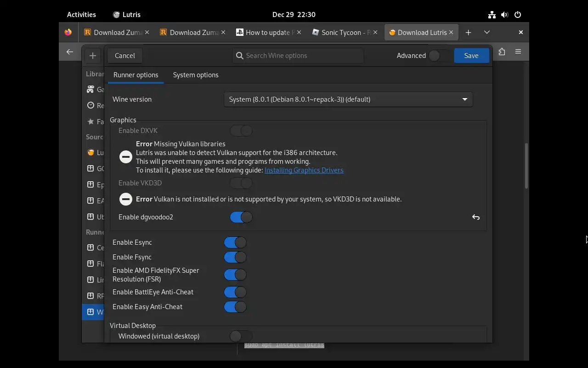Click the reset arrow beside Enable dgvoodoo2
The height and width of the screenshot is (368, 588).
tap(476, 217)
